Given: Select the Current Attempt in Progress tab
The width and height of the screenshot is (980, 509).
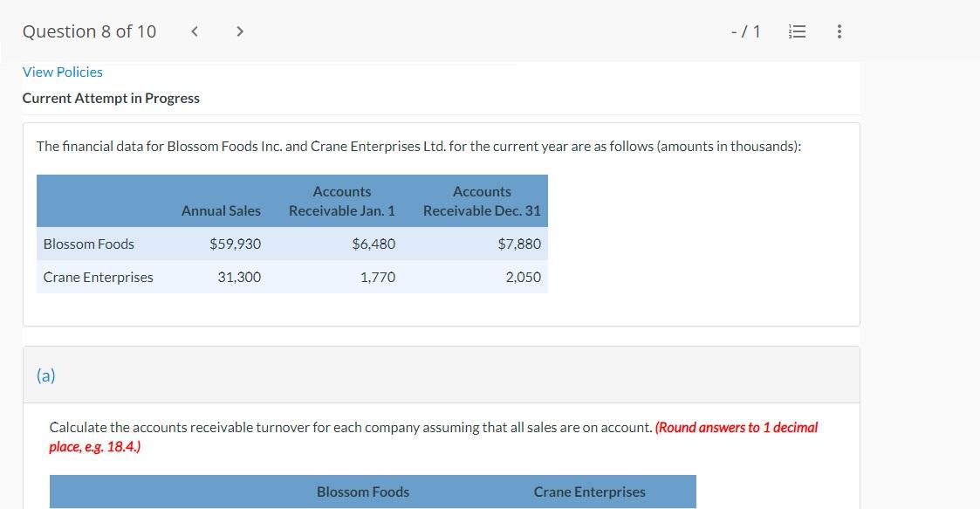Looking at the screenshot, I should coord(111,98).
